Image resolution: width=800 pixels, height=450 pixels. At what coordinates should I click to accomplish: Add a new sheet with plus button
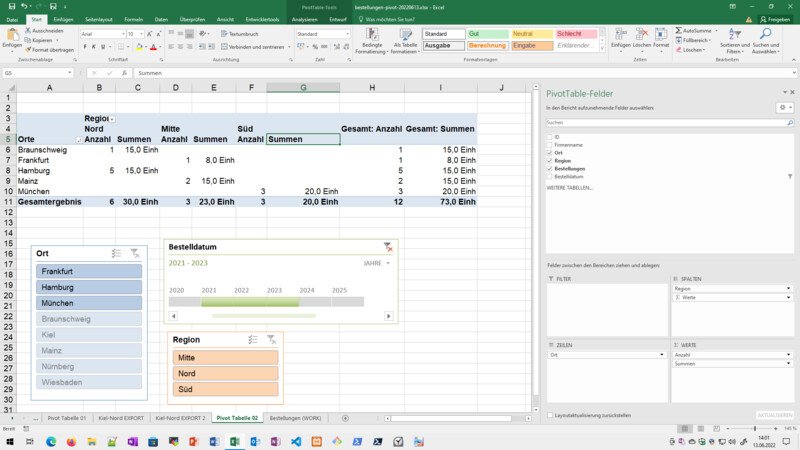tap(345, 418)
